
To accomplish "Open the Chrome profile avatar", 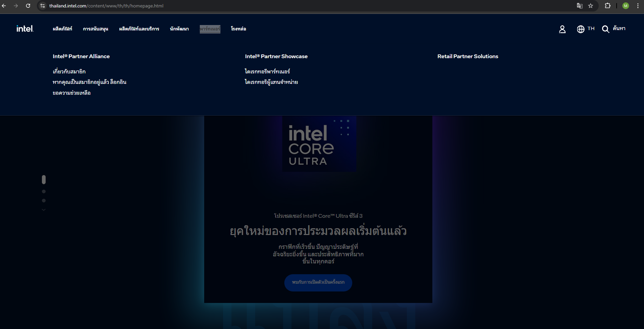I will [626, 6].
